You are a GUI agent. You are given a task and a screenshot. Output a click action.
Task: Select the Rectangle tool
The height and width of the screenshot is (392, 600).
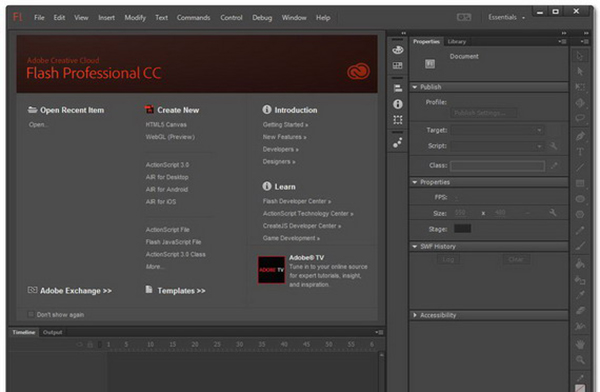[x=580, y=183]
